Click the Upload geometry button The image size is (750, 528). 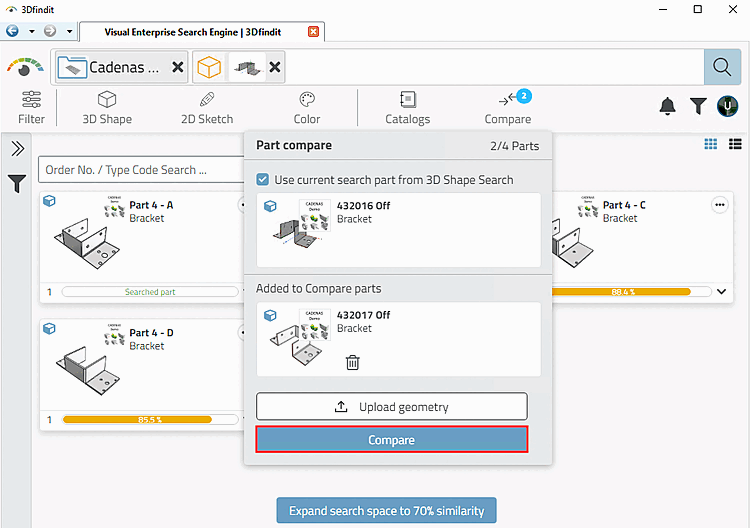coord(391,406)
